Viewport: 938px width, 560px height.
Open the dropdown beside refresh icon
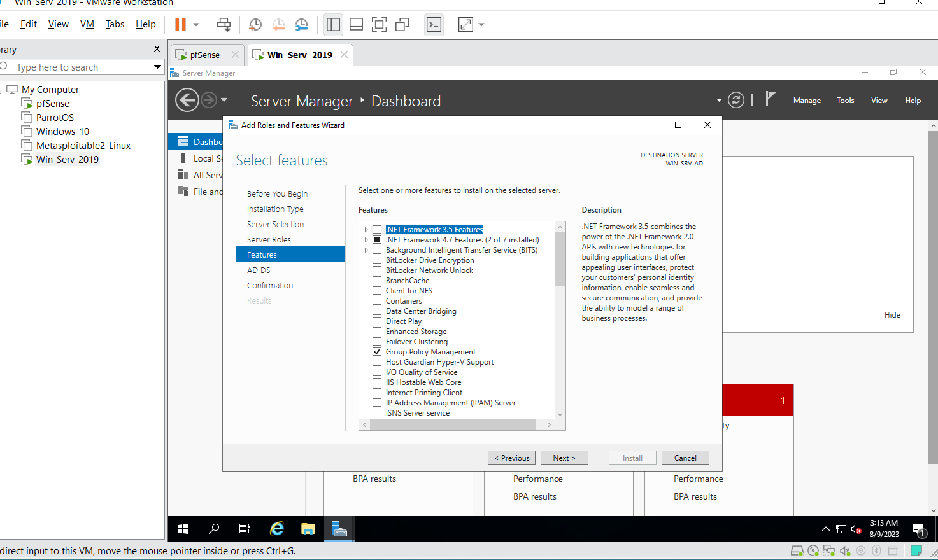[x=719, y=101]
